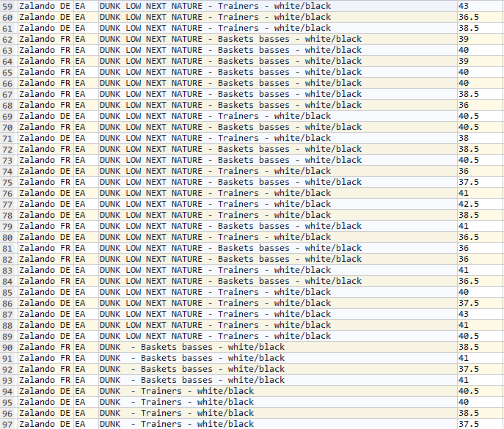Click size 36.5 in row 60
504x429 pixels.
[481, 17]
